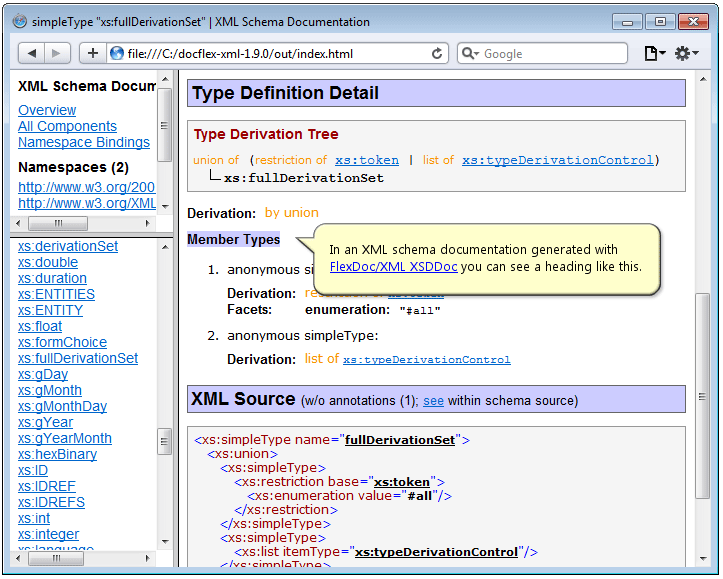Viewport: 723px width, 579px height.
Task: Follow xs:typeDerivationControl link in derivation tree
Action: pyautogui.click(x=557, y=160)
